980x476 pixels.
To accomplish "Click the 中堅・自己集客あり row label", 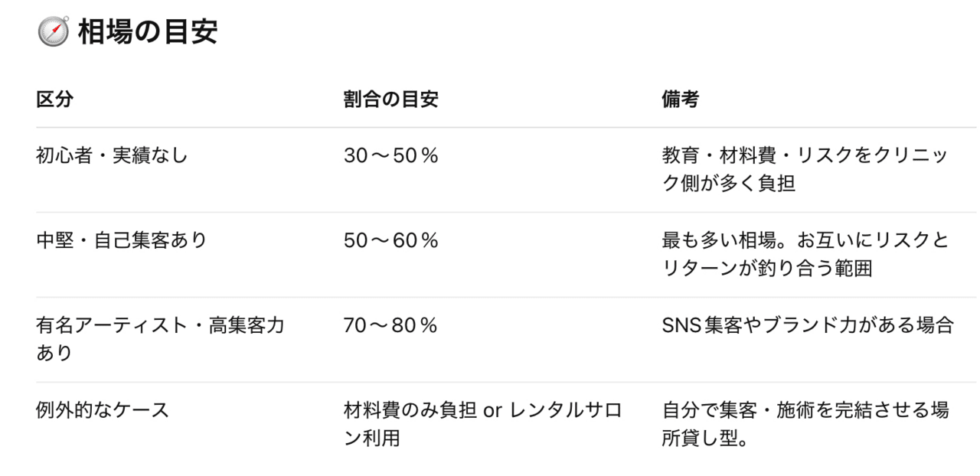I will [122, 240].
